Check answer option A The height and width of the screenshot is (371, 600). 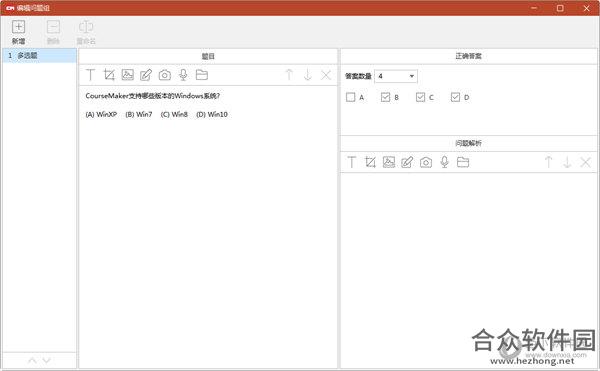pos(351,97)
